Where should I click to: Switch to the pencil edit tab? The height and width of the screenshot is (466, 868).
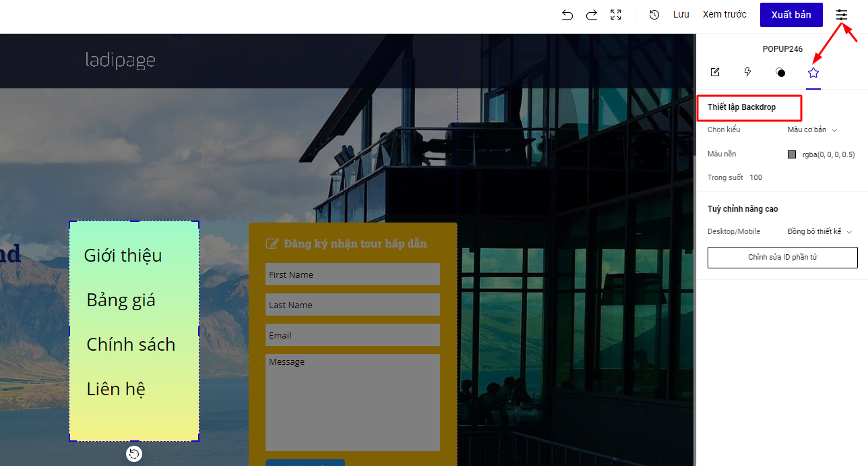715,72
